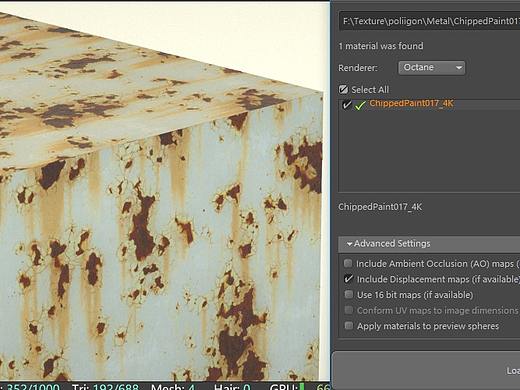Disable Include Displacement maps option
The image size is (520, 390).
(348, 279)
